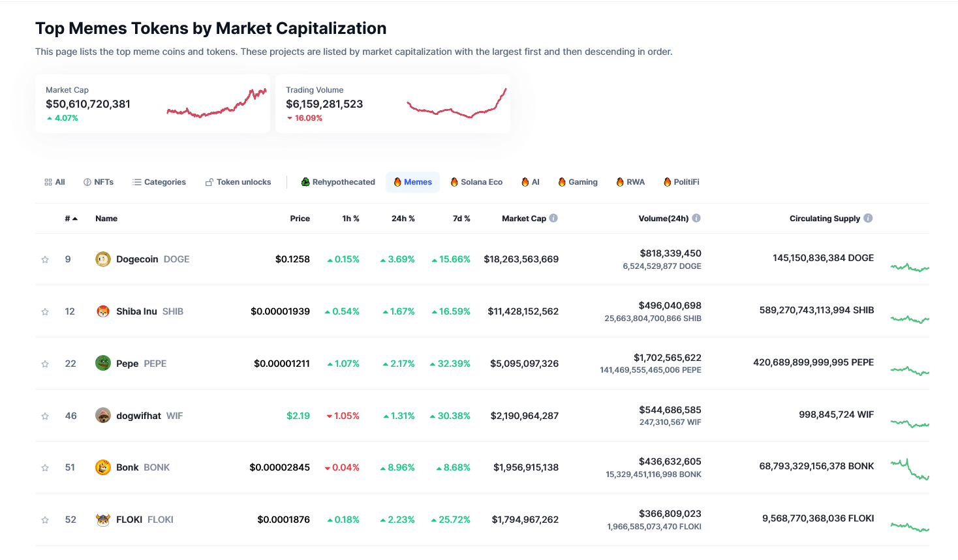Screen dimensions: 958x560
Task: Toggle the Pepe watchlist star
Action: 45,364
